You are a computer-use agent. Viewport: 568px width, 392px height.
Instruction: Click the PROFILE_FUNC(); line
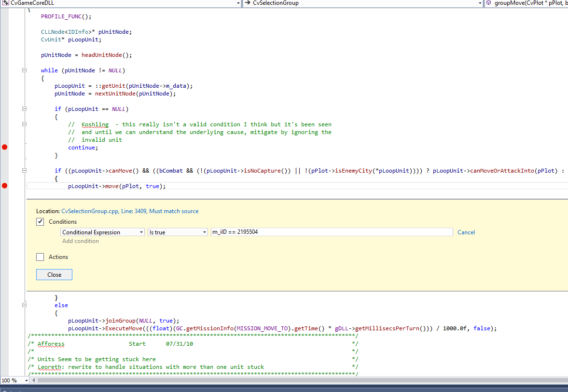click(x=66, y=17)
